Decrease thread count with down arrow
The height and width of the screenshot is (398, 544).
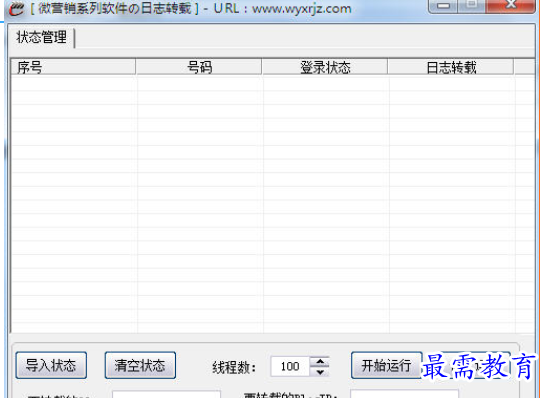[x=320, y=372]
